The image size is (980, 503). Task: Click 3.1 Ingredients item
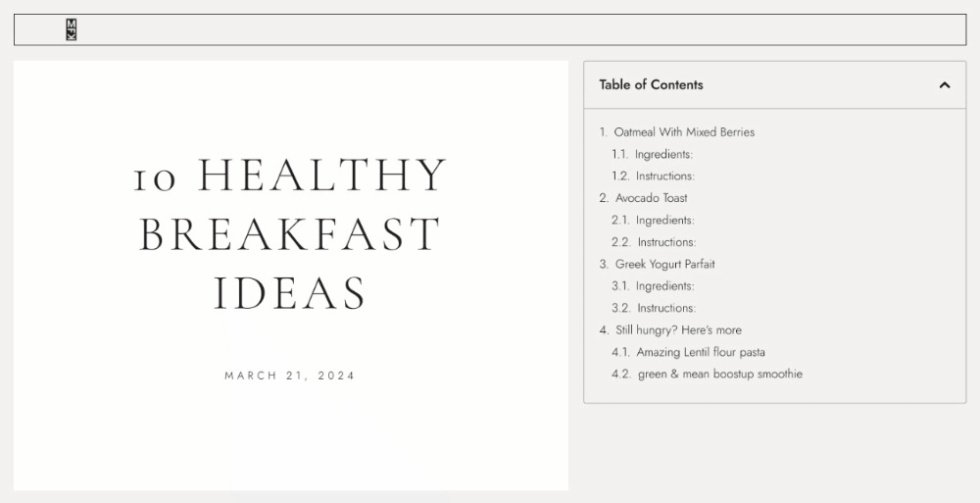[665, 286]
